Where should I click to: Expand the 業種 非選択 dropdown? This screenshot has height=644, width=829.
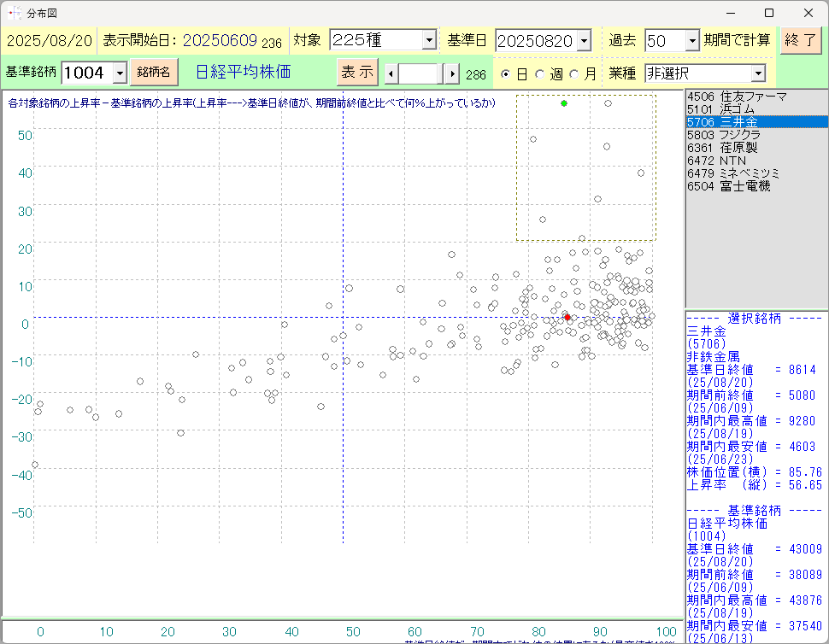click(757, 73)
